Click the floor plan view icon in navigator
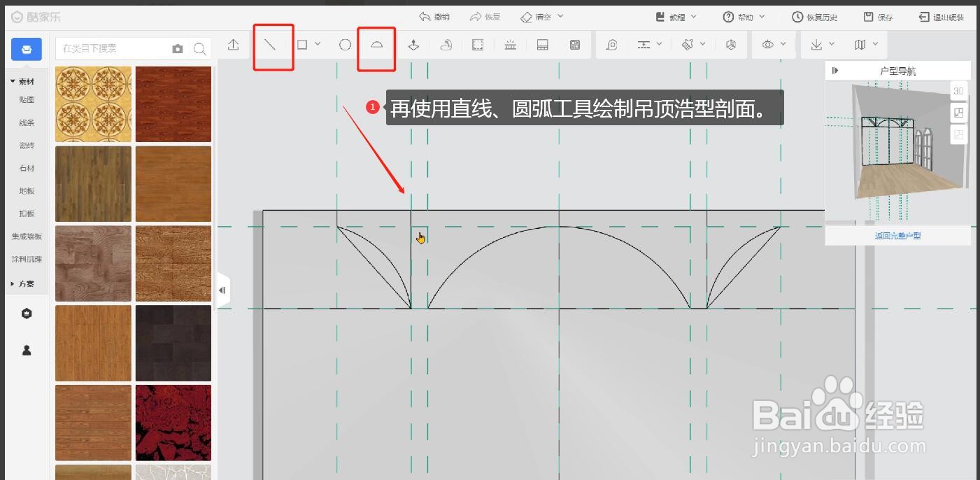The height and width of the screenshot is (480, 980). point(958,113)
